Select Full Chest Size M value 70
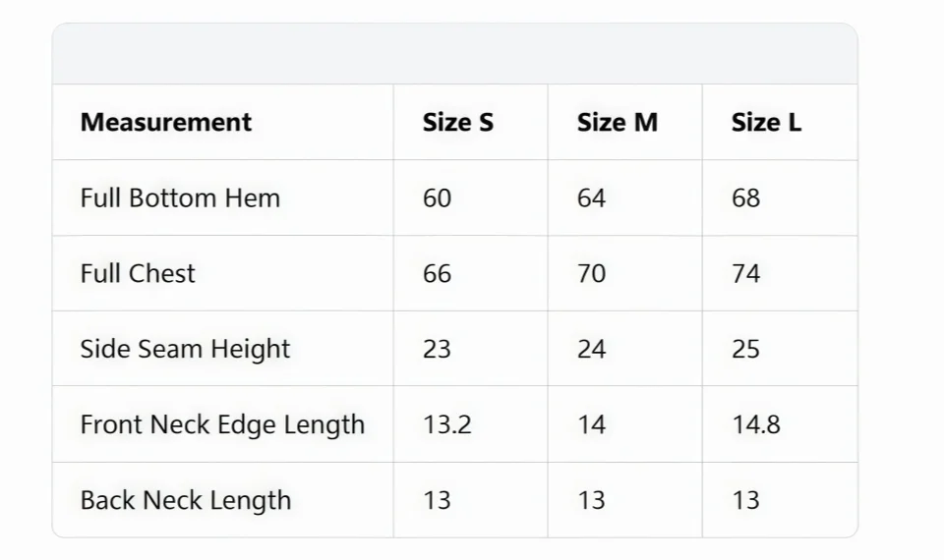Image resolution: width=944 pixels, height=560 pixels. tap(591, 274)
